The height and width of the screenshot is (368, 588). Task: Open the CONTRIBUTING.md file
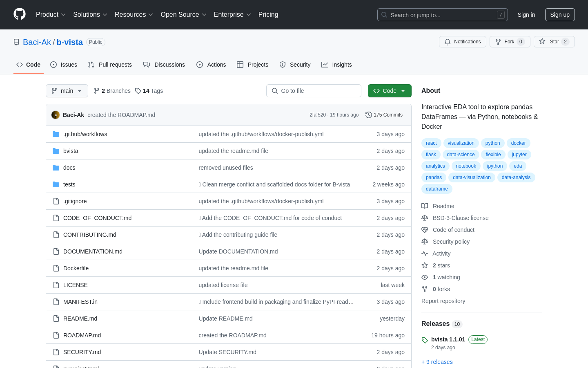coord(90,235)
